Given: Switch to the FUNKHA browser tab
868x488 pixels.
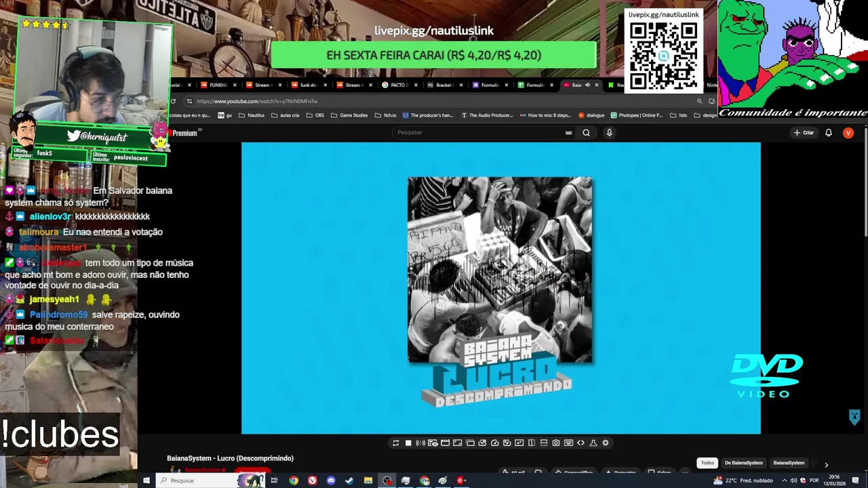Looking at the screenshot, I should tap(218, 85).
